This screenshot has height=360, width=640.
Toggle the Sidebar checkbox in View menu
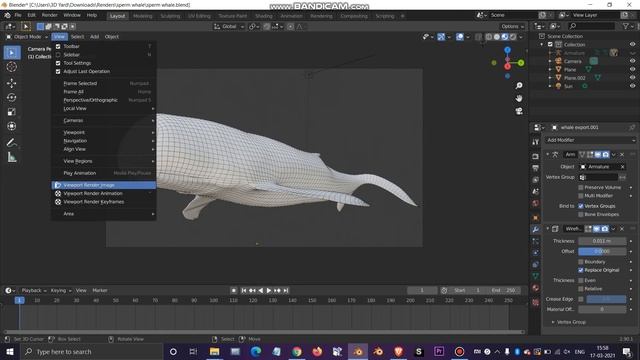point(58,55)
